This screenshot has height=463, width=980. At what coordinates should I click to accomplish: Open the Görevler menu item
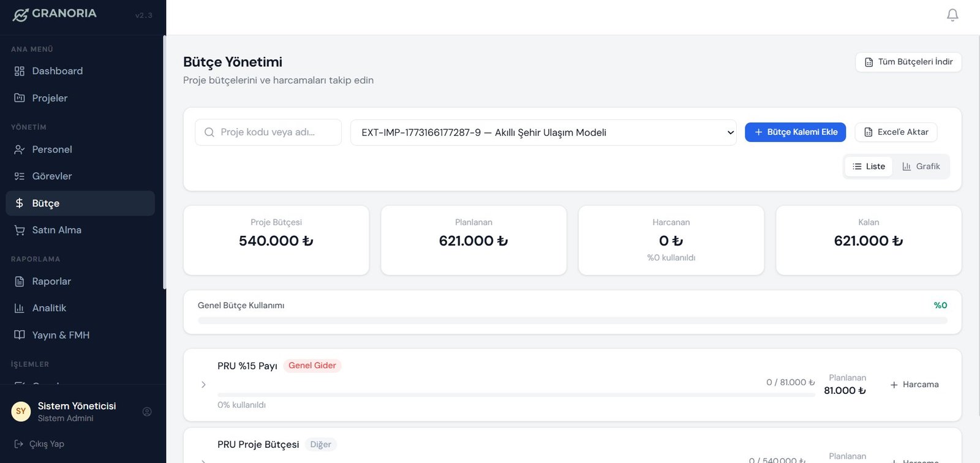pyautogui.click(x=51, y=176)
